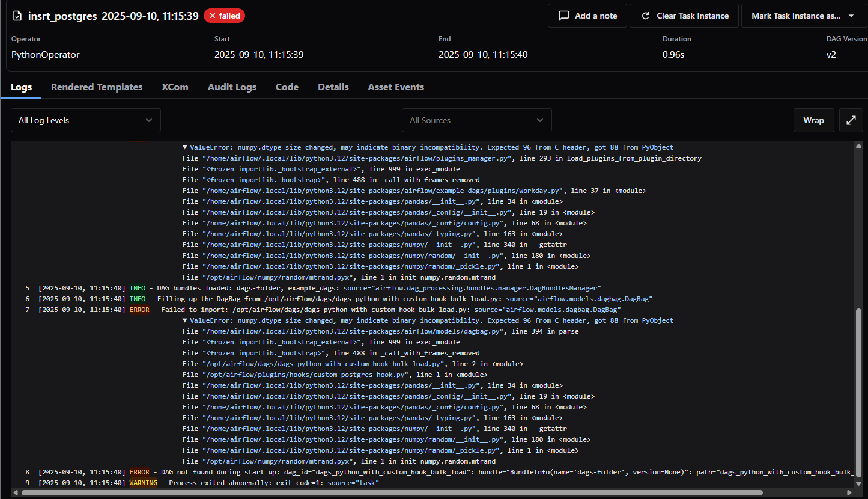Collapse the first ValueError traceback

pos(185,147)
